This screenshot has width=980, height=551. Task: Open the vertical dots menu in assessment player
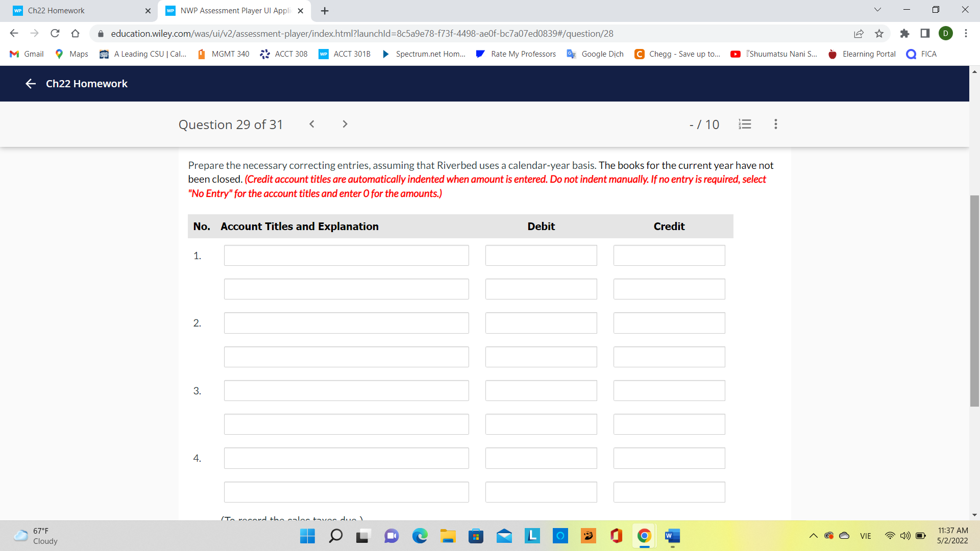[775, 124]
